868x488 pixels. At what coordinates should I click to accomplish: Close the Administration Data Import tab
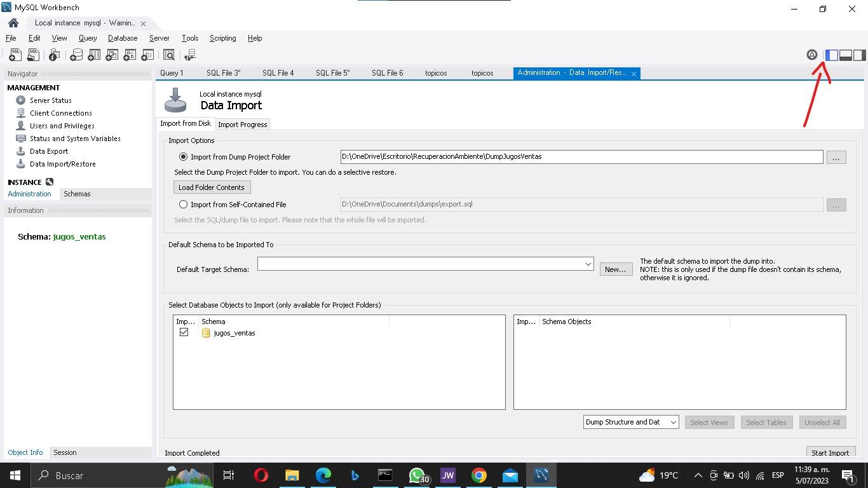pyautogui.click(x=634, y=74)
